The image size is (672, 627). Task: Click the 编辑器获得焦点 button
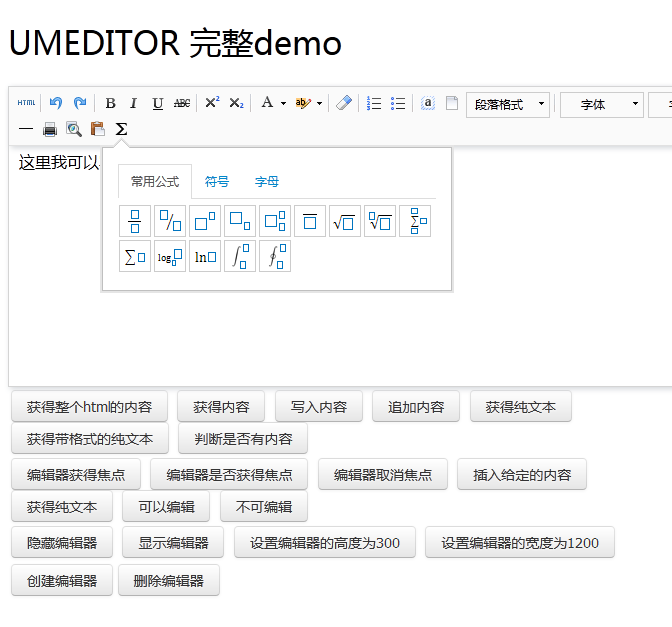[76, 474]
